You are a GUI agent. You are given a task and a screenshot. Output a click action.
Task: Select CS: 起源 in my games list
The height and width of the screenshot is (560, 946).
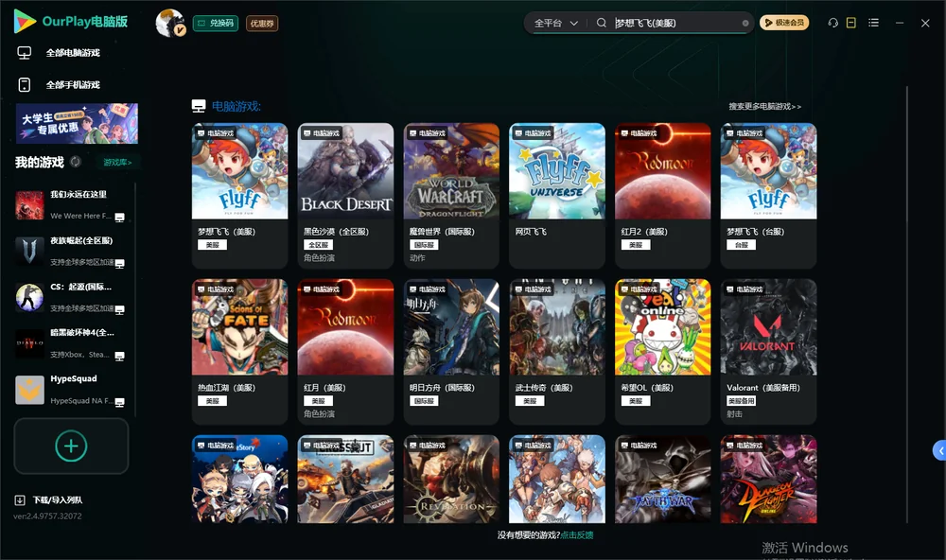tap(70, 297)
